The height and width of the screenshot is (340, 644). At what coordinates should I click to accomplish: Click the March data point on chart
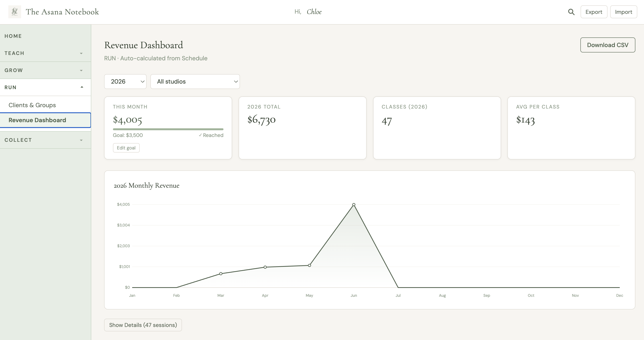pyautogui.click(x=221, y=274)
